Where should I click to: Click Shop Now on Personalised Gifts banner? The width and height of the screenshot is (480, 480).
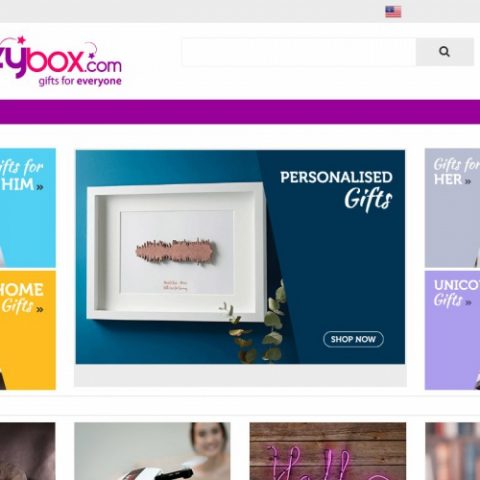click(x=353, y=339)
